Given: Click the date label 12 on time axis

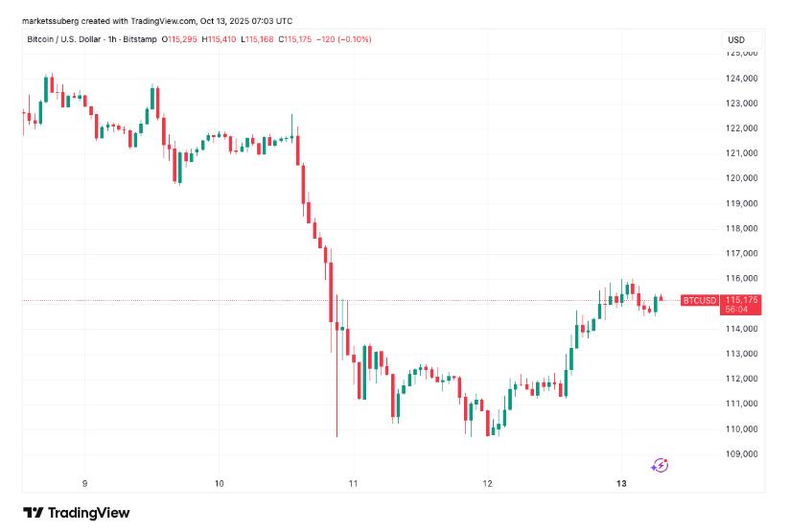Looking at the screenshot, I should 487,483.
